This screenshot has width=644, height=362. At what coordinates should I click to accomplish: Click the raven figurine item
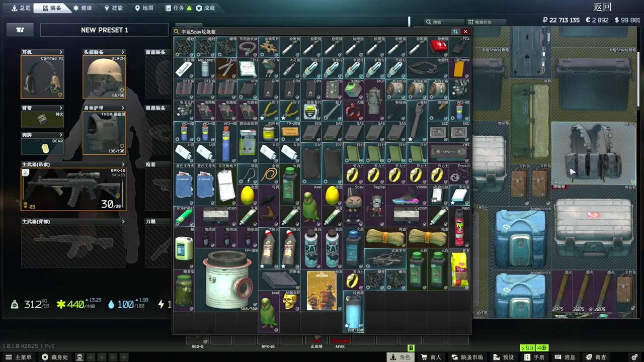269,206
